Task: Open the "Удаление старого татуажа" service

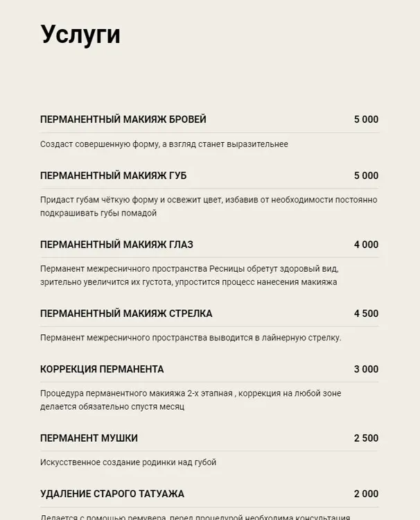Action: point(112,494)
